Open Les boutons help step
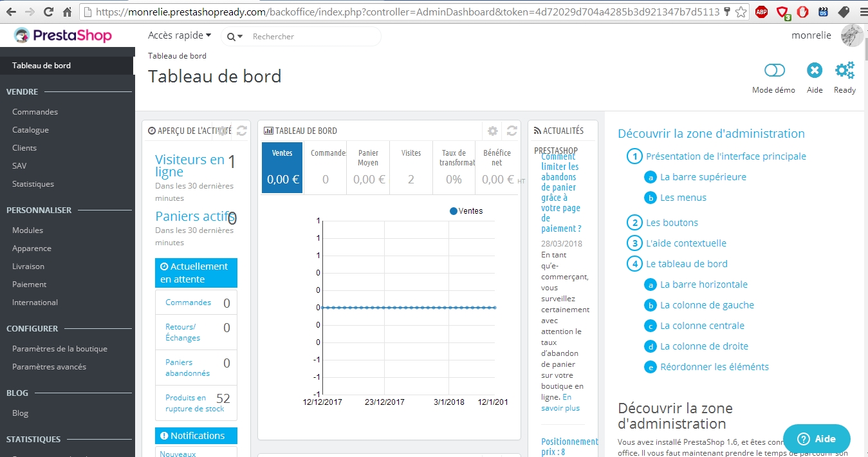The image size is (868, 457). click(672, 223)
